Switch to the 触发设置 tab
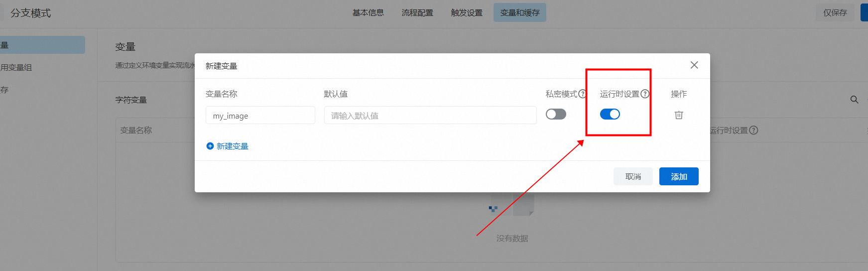The height and width of the screenshot is (271, 868). 467,12
